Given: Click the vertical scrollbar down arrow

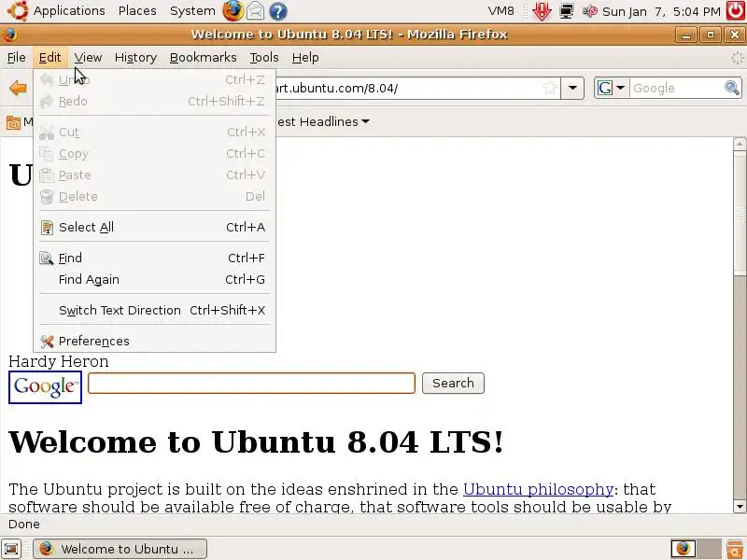Looking at the screenshot, I should 740,506.
